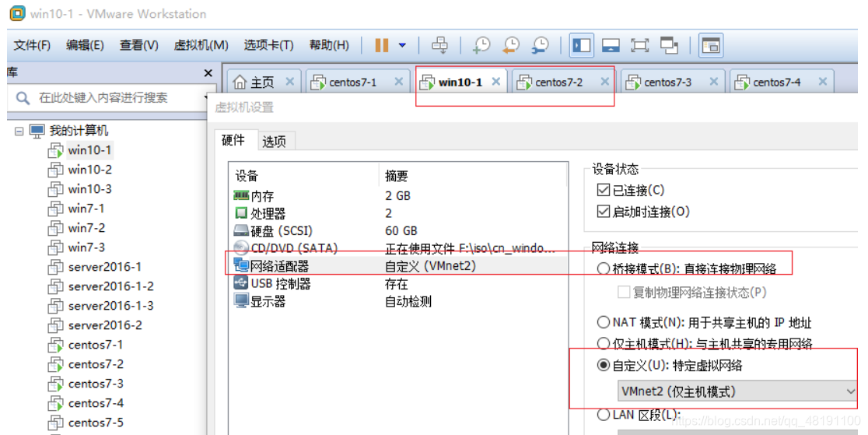The image size is (868, 435).
Task: Click the thumbnail bar view icon
Action: (x=711, y=45)
